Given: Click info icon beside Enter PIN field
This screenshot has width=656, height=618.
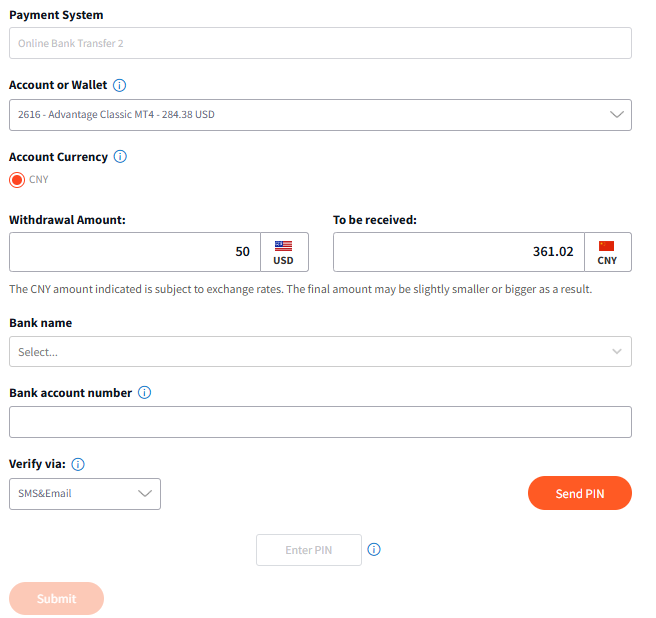Looking at the screenshot, I should [x=374, y=549].
